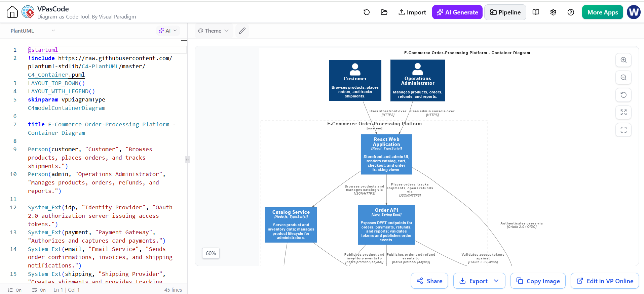Viewport: 644px width, 294px height.
Task: Click the pencil edit icon beside Theme
Action: pyautogui.click(x=242, y=31)
